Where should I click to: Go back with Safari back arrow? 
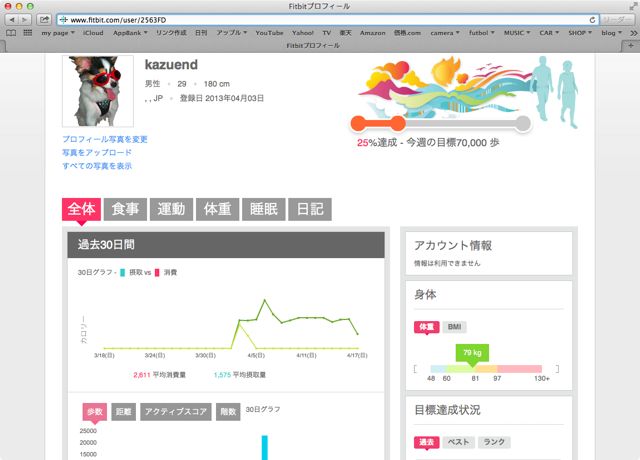coord(11,20)
